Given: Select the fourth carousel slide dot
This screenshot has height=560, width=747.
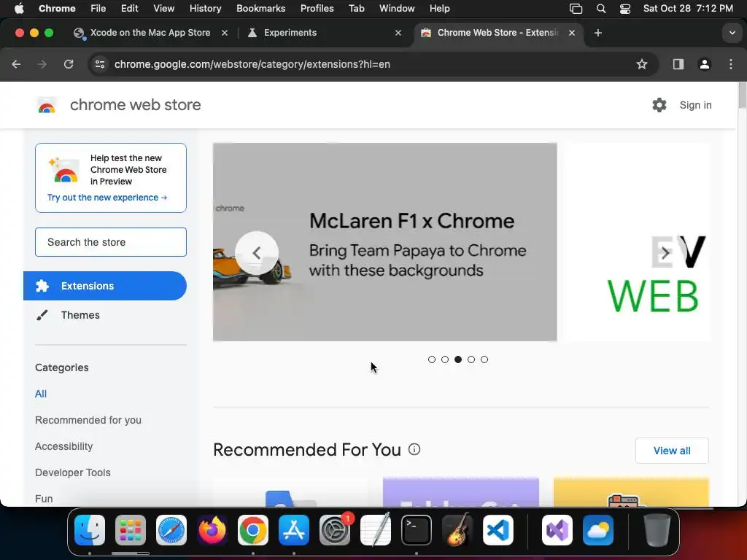Looking at the screenshot, I should [x=471, y=359].
